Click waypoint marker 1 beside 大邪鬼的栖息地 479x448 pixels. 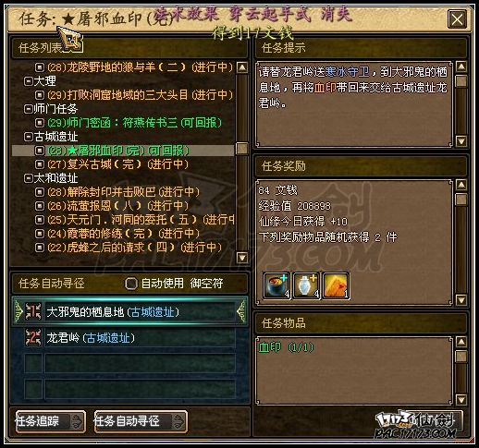33,311
